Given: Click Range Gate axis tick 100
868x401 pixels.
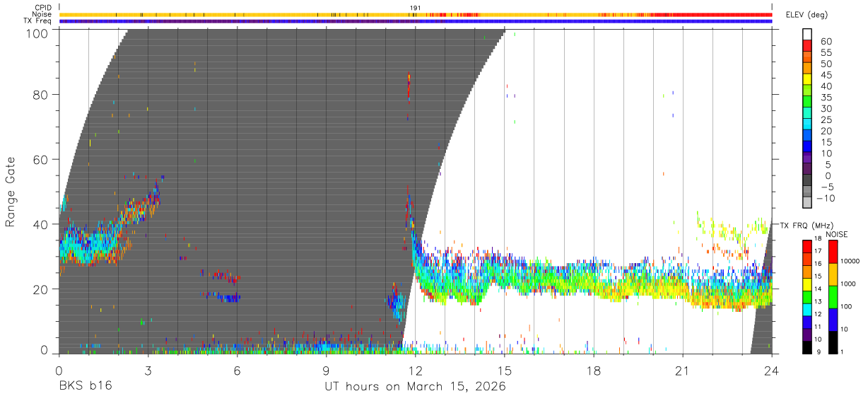Looking at the screenshot, I should point(37,33).
